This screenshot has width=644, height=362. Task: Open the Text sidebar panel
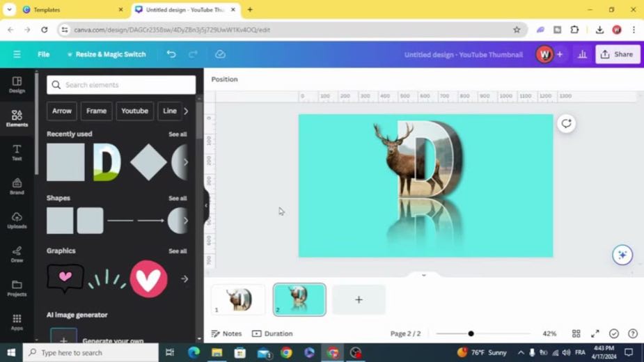17,152
